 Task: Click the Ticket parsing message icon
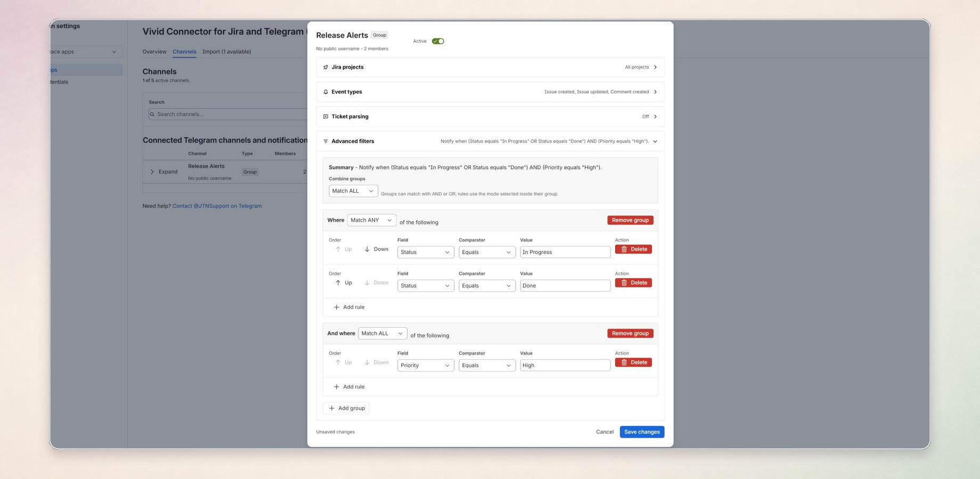pyautogui.click(x=325, y=117)
